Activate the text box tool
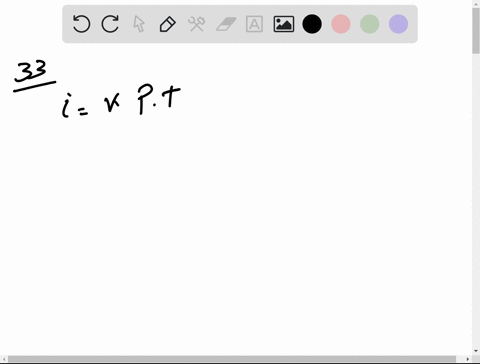Screen dimensions: 480x364 pos(254,24)
